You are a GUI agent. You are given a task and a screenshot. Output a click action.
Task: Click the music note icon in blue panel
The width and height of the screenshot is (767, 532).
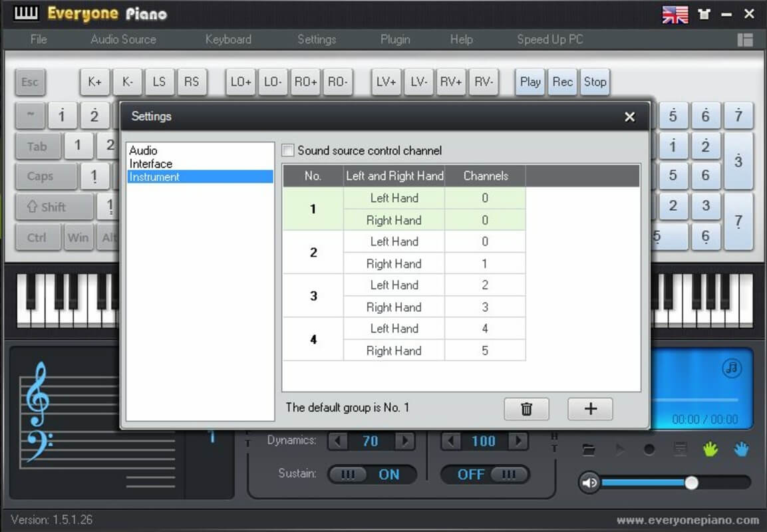(x=732, y=368)
